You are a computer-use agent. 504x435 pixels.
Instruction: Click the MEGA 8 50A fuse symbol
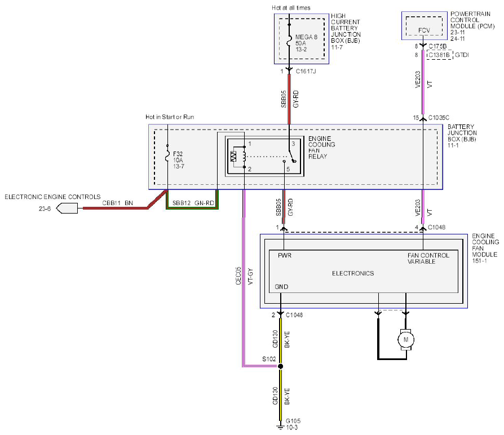point(289,41)
